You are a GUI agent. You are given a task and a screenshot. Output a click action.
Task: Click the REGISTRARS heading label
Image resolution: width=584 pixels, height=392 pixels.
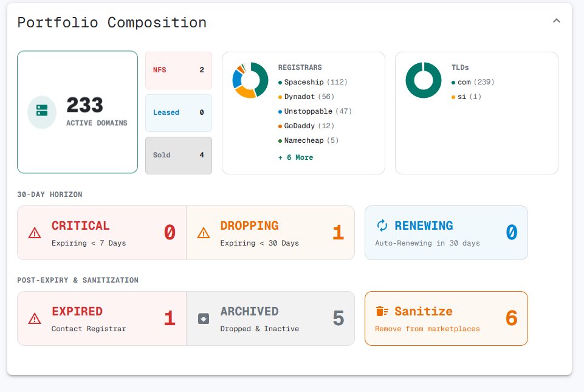point(300,67)
